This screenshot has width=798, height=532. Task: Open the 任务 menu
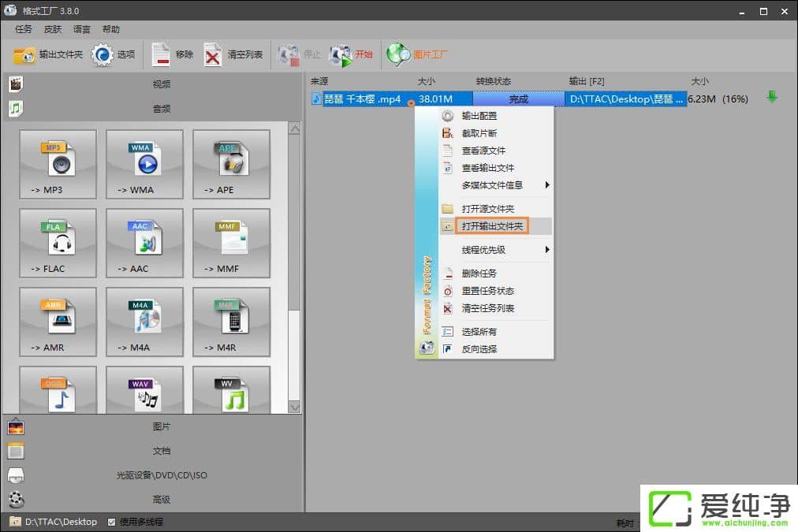pyautogui.click(x=24, y=29)
